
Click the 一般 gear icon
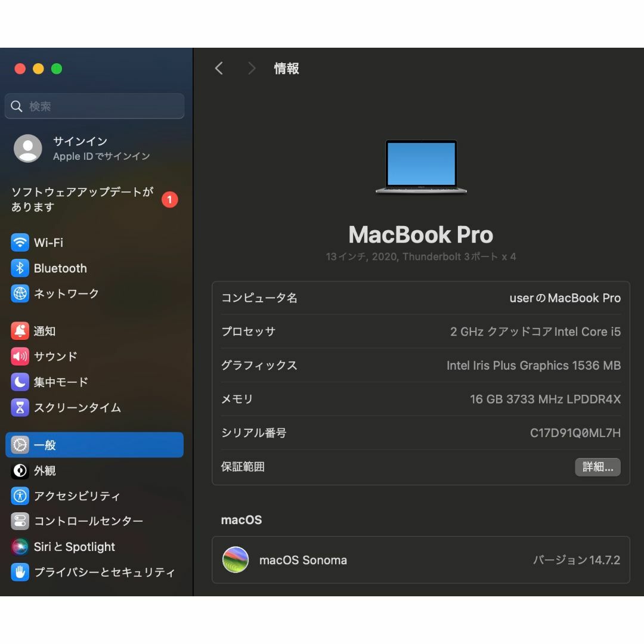20,445
